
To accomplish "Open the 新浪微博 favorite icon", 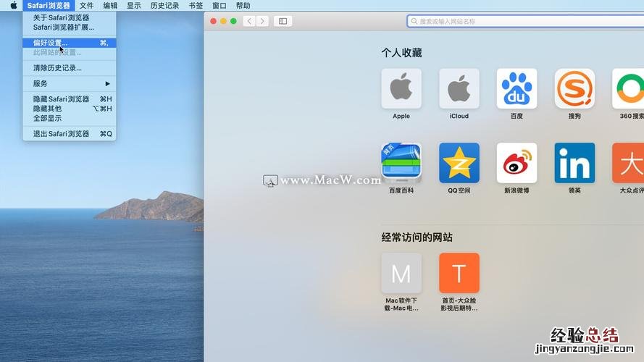I will coord(517,163).
